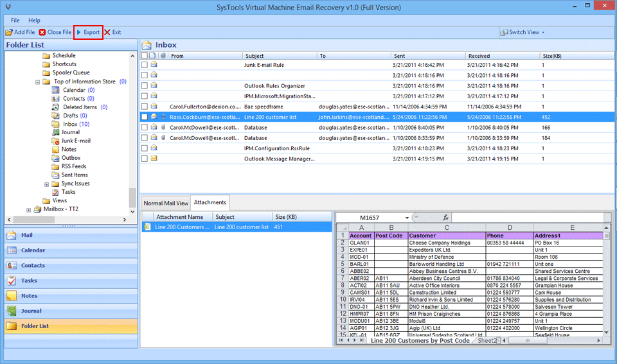Select the Spooler Queue folder
The height and width of the screenshot is (364, 617).
[71, 73]
